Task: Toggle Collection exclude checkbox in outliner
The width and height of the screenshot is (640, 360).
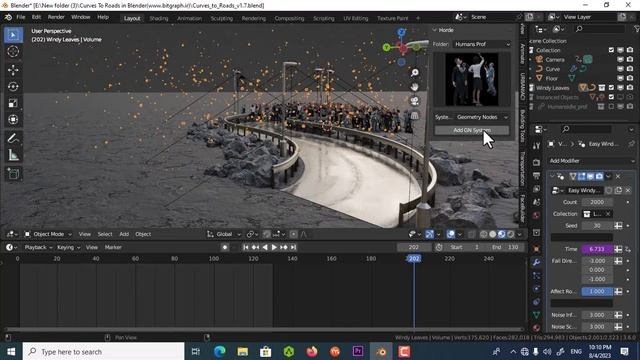Action: [611, 50]
